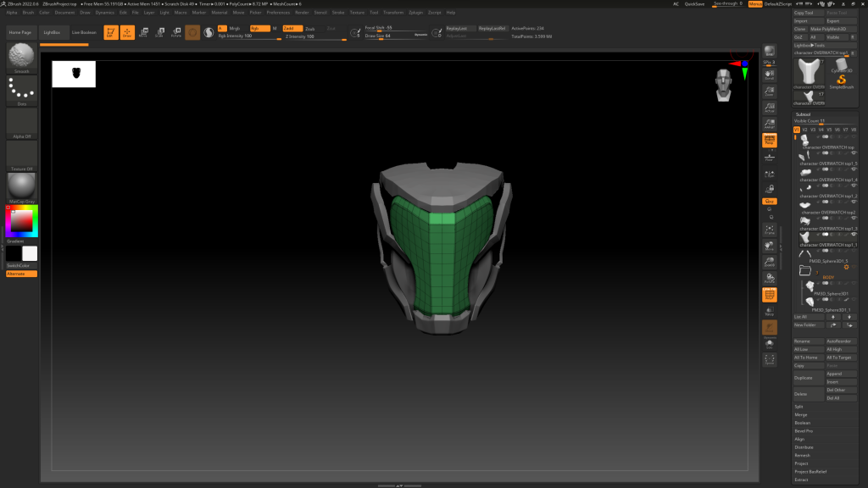Toggle Persp perspective view
The image size is (868, 488).
coord(770,140)
